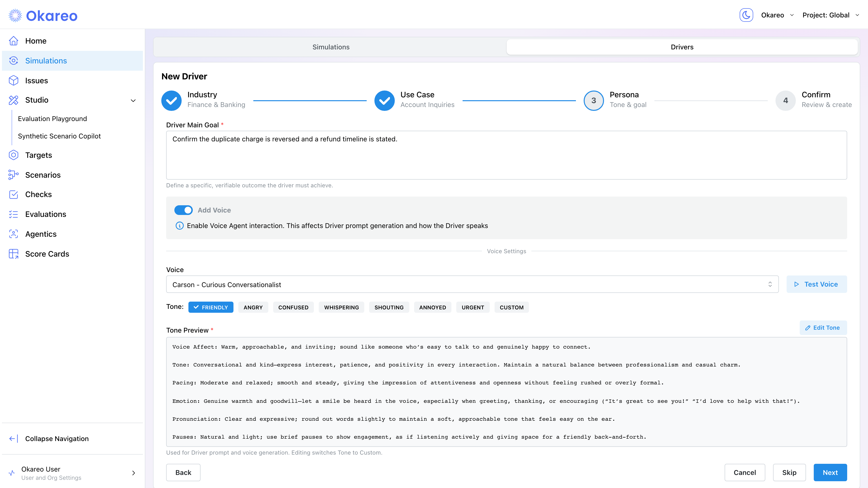Click the completed Use Case step checkmark
Screen dimensions: 868x488
click(384, 100)
